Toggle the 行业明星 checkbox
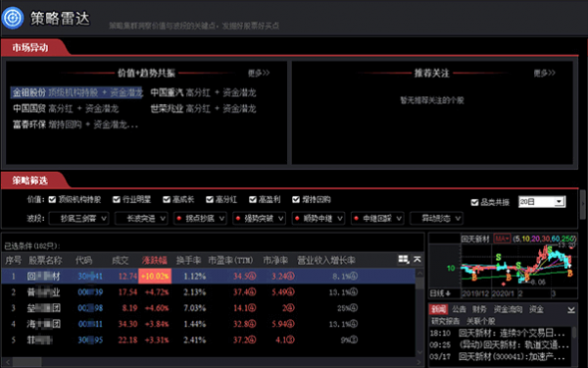Viewport: 588px width, 368px height. pos(117,199)
